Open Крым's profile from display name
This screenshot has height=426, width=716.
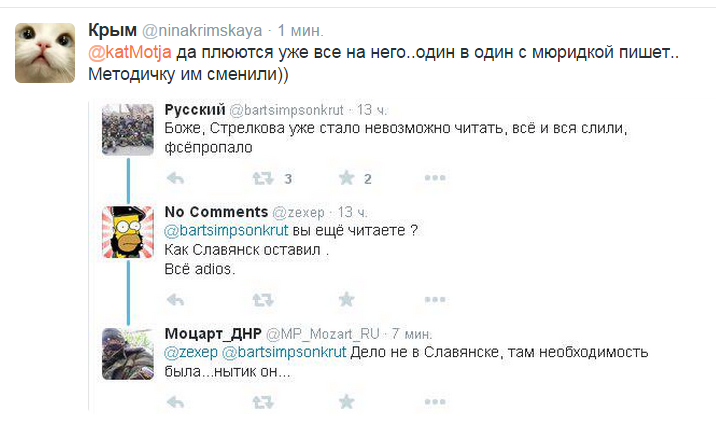click(112, 27)
